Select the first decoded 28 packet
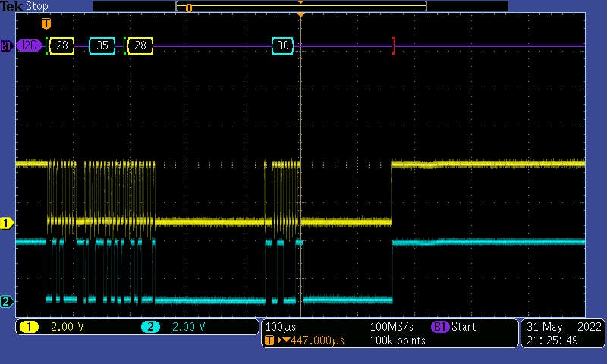The width and height of the screenshot is (607, 364). pos(61,45)
